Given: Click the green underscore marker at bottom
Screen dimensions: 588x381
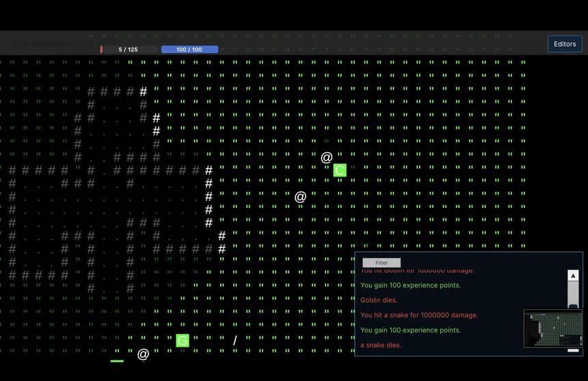Looking at the screenshot, I should click(x=117, y=360).
